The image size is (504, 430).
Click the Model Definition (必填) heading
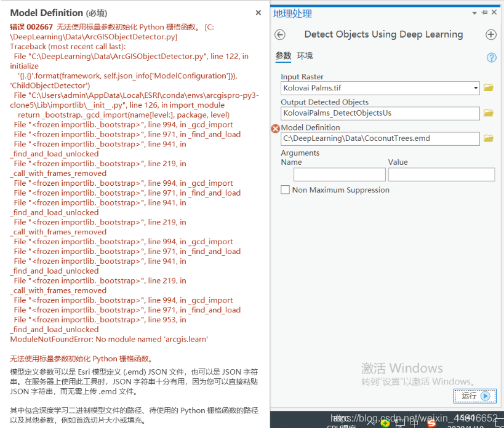pos(58,13)
